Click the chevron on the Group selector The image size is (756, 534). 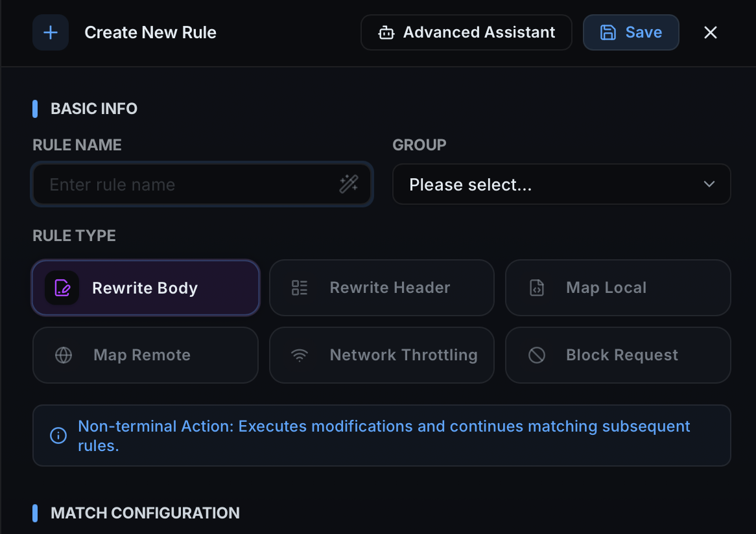[709, 184]
